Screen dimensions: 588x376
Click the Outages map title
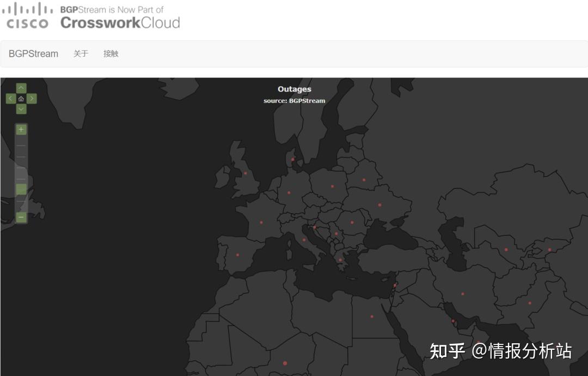(295, 89)
